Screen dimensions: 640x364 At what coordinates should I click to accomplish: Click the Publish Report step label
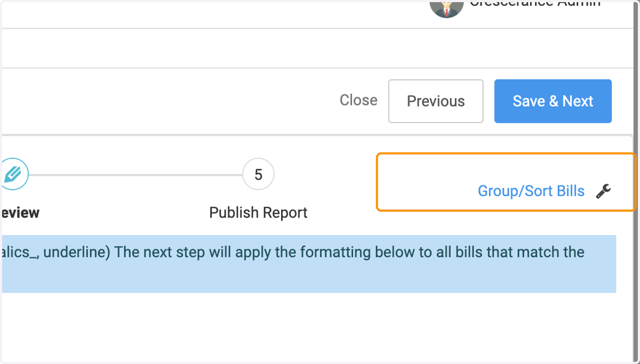click(x=258, y=213)
